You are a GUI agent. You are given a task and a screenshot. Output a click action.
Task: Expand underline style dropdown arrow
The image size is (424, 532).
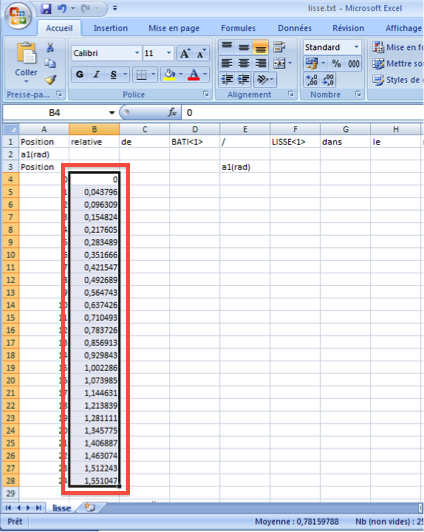[x=126, y=74]
